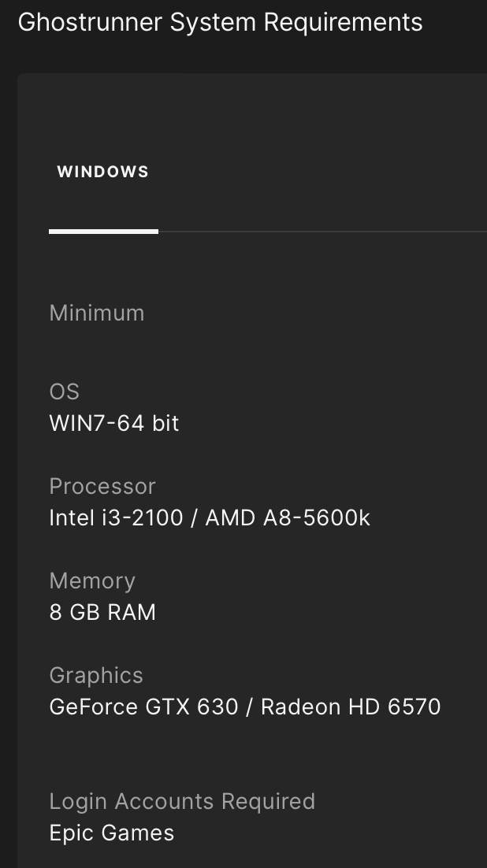Click the slash between the processor names
The width and height of the screenshot is (487, 868).
click(194, 517)
